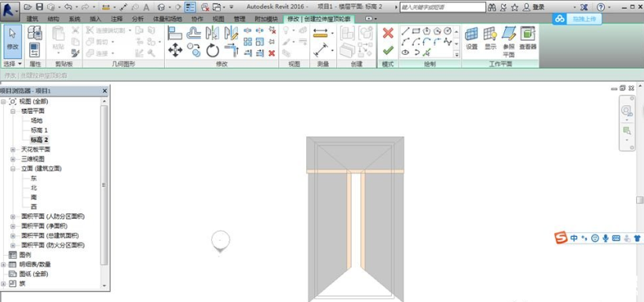644x302 pixels.
Task: Select 场地 floor plan in browser
Action: [37, 121]
